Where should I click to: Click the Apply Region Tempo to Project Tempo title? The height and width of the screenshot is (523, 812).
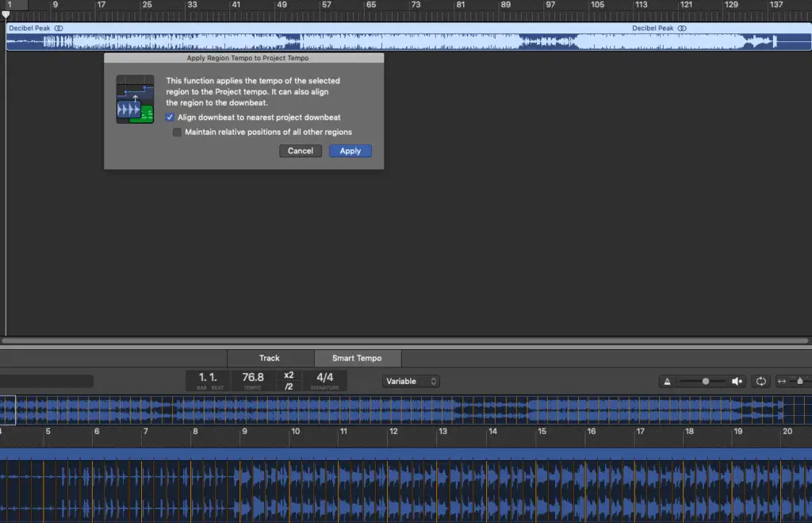click(x=247, y=58)
